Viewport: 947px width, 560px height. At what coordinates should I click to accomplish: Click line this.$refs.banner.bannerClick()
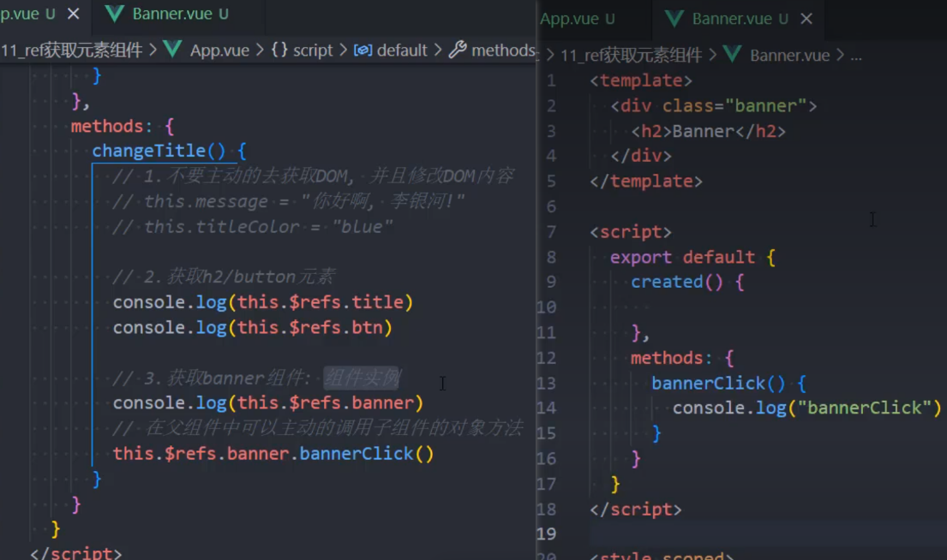click(x=273, y=454)
